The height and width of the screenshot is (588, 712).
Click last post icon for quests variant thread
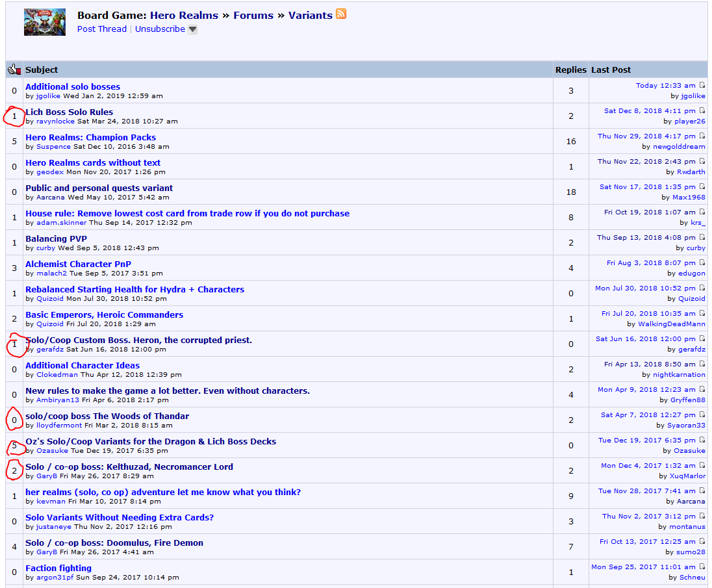tap(702, 187)
